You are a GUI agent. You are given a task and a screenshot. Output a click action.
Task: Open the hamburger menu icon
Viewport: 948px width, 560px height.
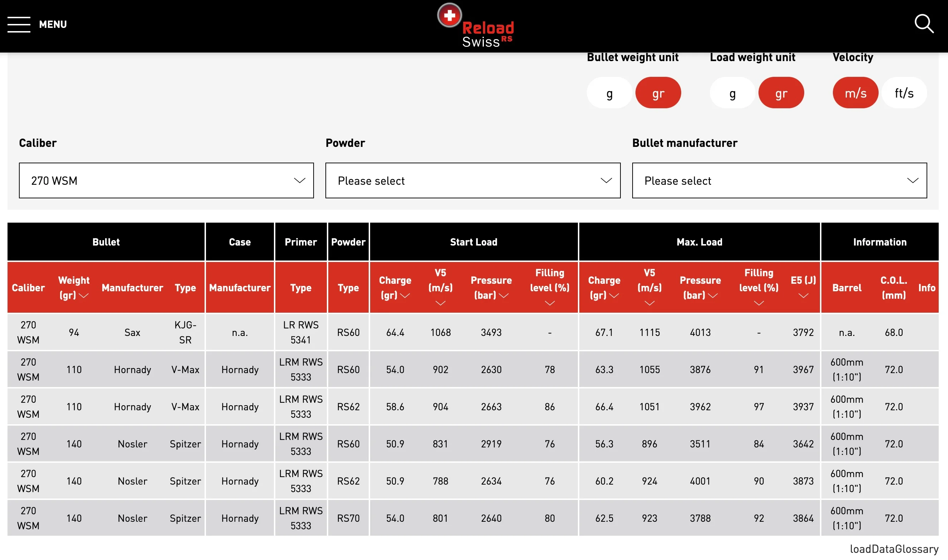tap(19, 25)
